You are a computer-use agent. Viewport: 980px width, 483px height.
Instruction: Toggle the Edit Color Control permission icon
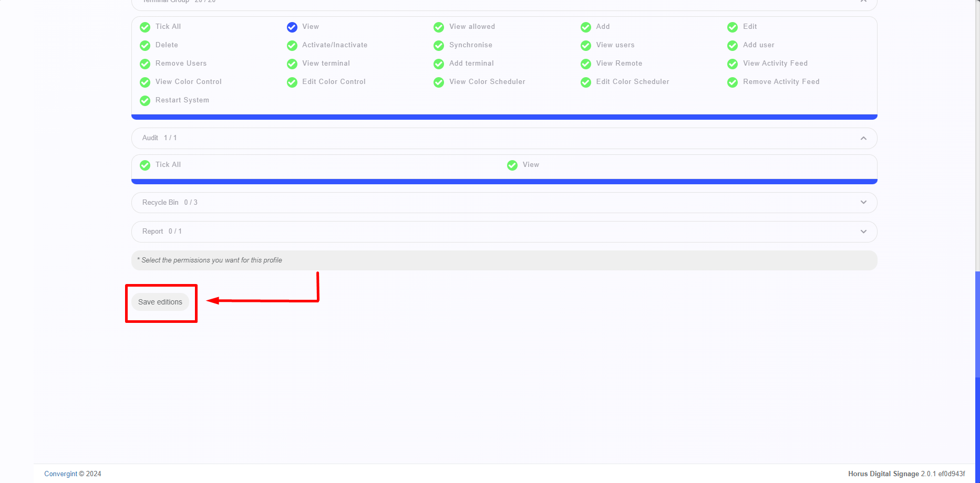pyautogui.click(x=292, y=82)
